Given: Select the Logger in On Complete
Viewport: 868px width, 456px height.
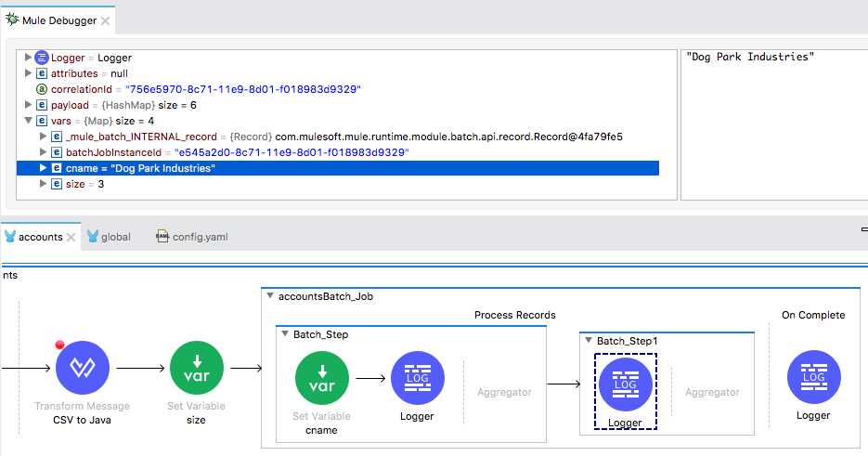Looking at the screenshot, I should tap(814, 377).
